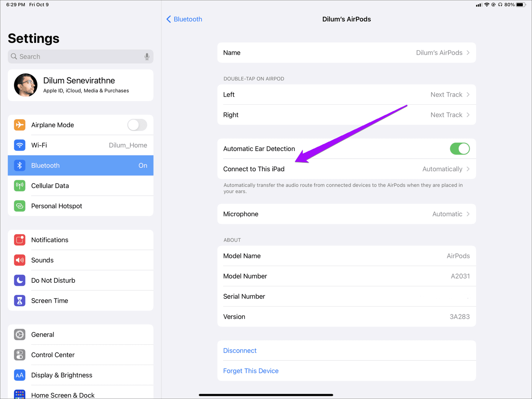
Task: Tap the Display & Brightness AA icon
Action: (x=19, y=375)
